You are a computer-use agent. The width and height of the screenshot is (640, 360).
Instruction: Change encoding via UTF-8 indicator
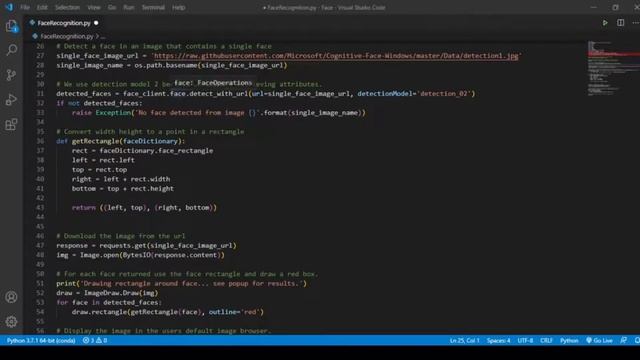pos(525,340)
